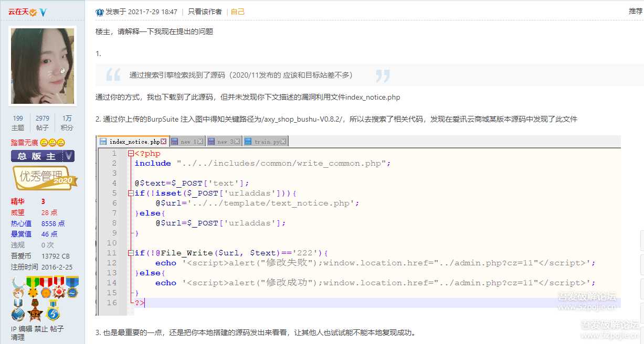Collapse the File_Write if block on line 11
644x344 pixels.
(x=131, y=253)
